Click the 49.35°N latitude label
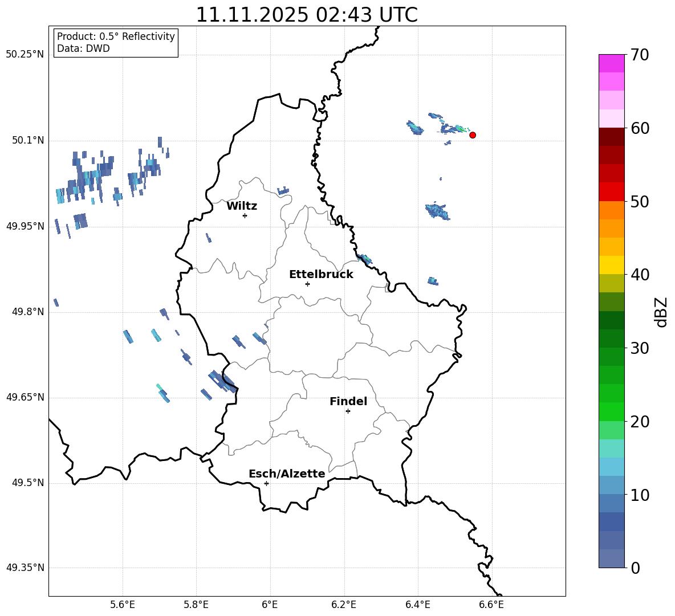 pos(25,568)
